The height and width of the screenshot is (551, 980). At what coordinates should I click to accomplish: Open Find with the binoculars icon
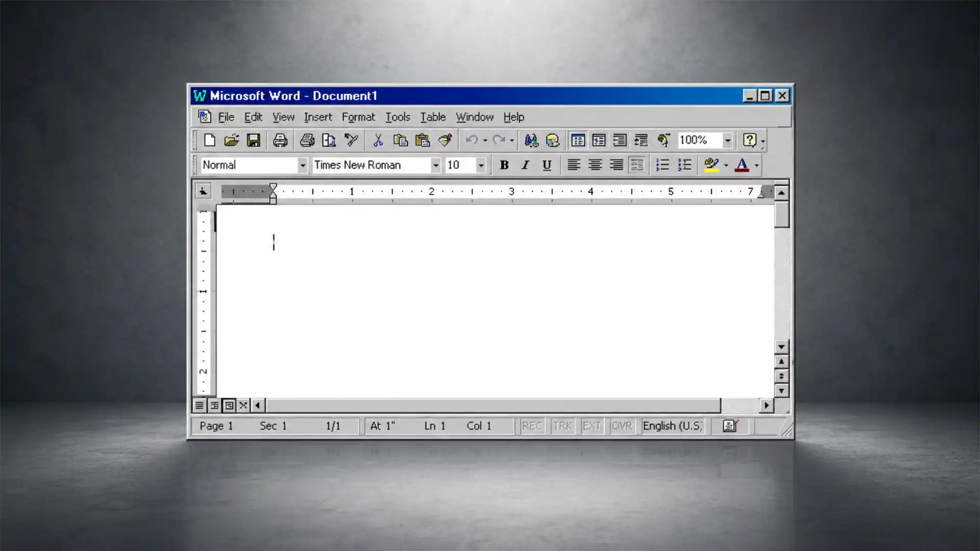531,140
